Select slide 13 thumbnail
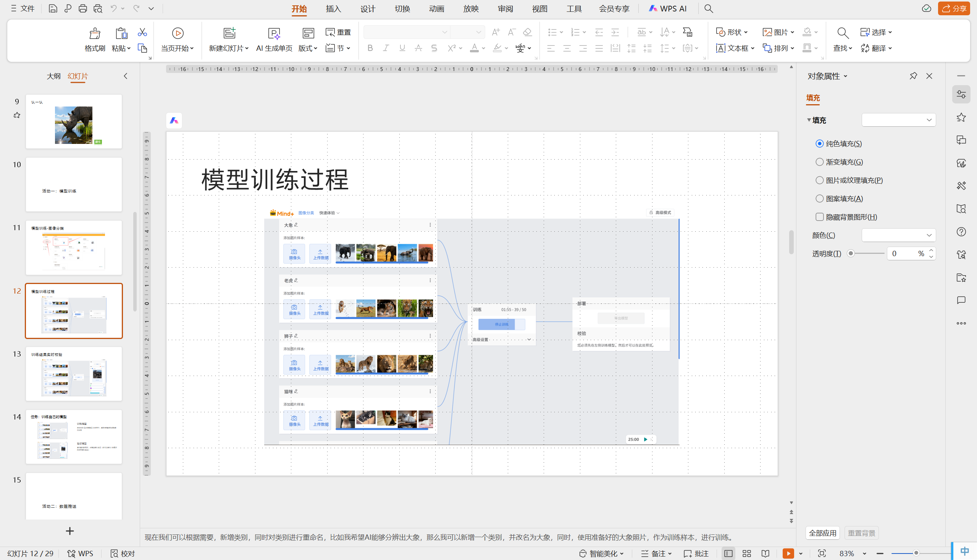Viewport: 977px width, 560px height. 74,374
